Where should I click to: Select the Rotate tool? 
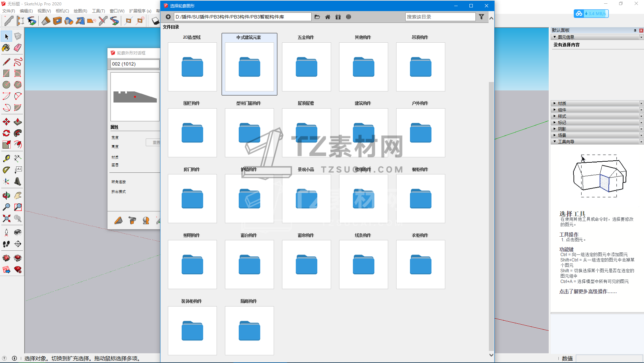click(x=6, y=133)
